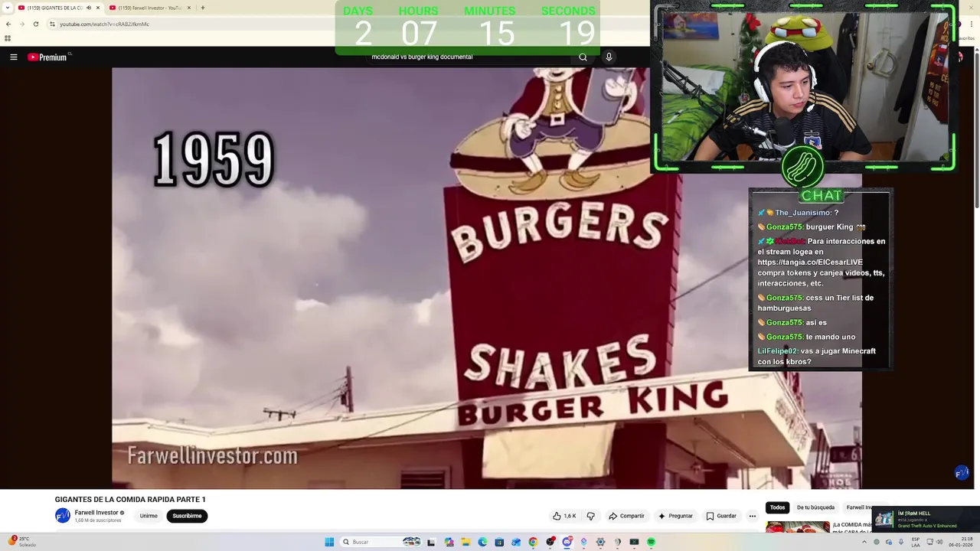Viewport: 980px width, 551px height.
Task: Focus the YouTube search box
Action: (x=467, y=57)
